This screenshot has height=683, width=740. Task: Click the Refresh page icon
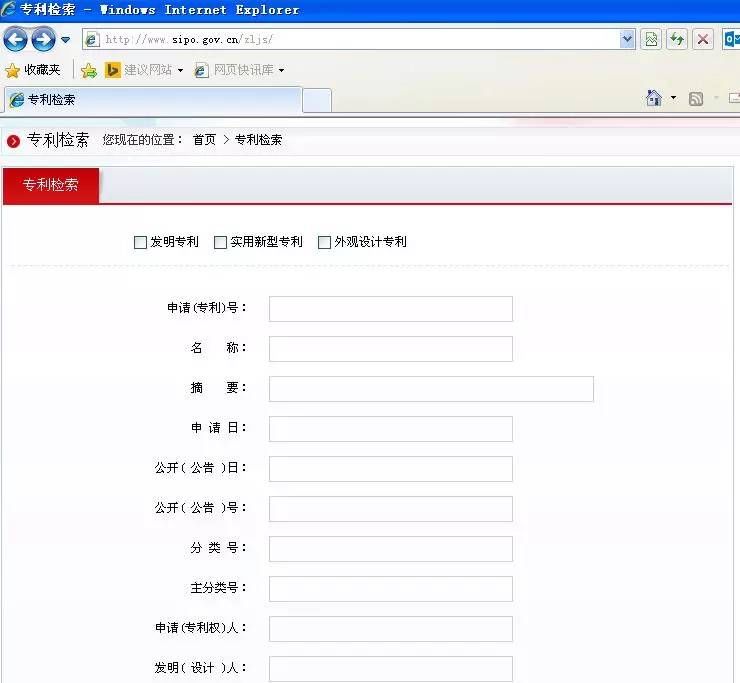pyautogui.click(x=677, y=40)
